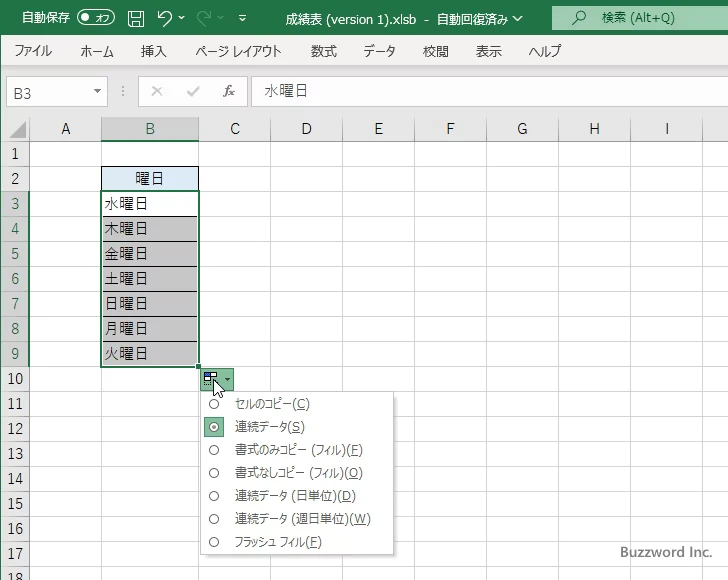The image size is (728, 580).
Task: Select the 連続データ(S) radio option
Action: (297, 427)
